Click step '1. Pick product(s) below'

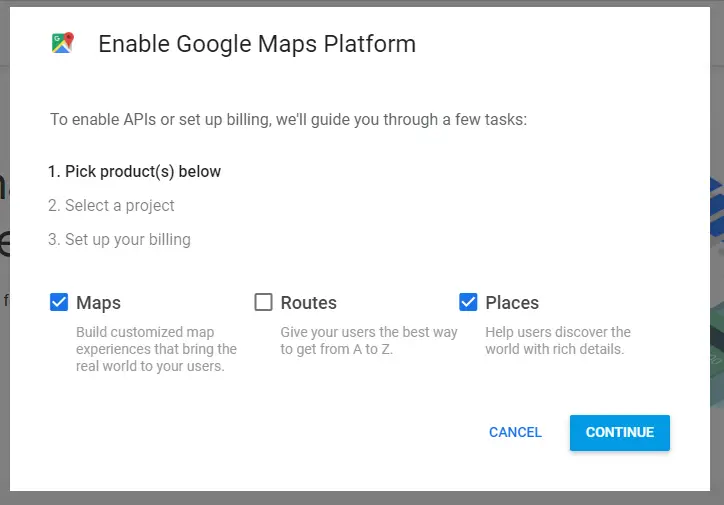coord(134,171)
